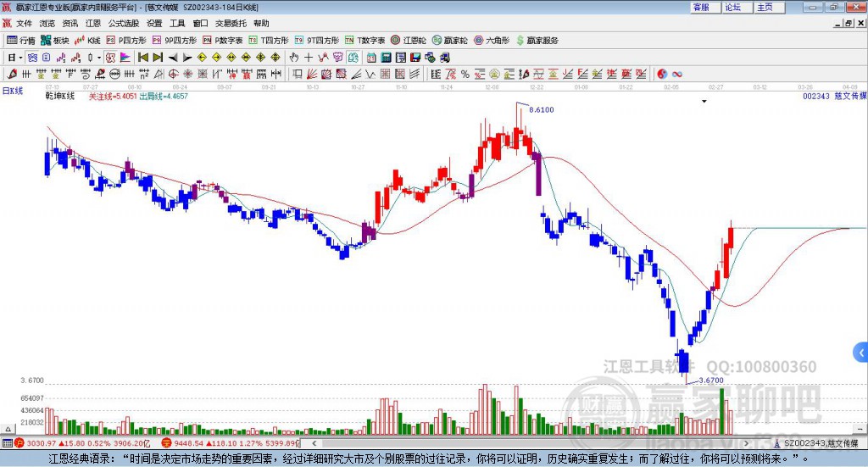Open the 板块 sector view
868x467 pixels.
(54, 41)
